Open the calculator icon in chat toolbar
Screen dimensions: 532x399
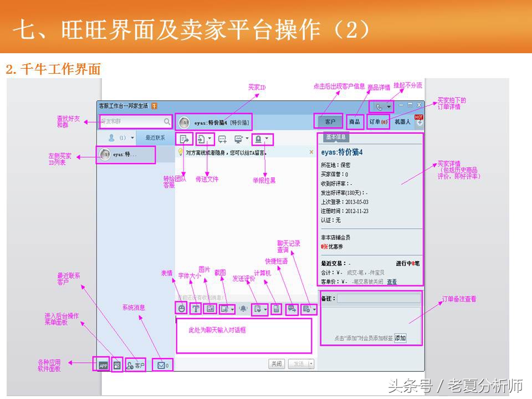[x=276, y=309]
